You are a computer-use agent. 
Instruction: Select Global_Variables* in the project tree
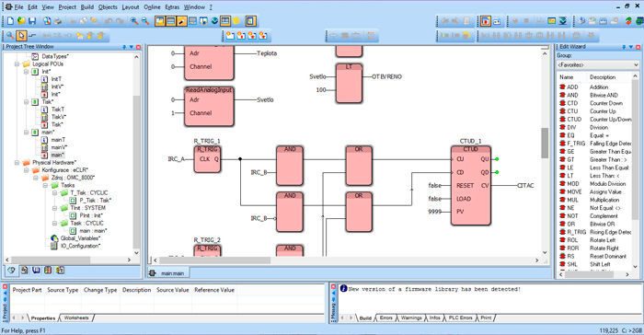point(80,238)
